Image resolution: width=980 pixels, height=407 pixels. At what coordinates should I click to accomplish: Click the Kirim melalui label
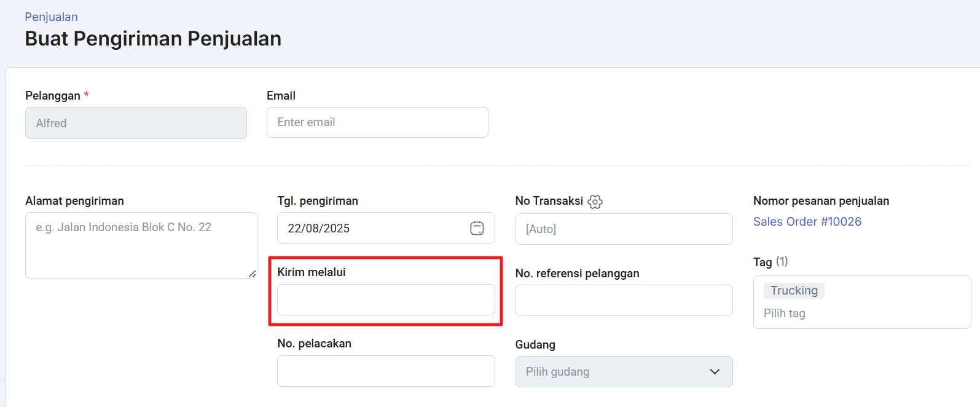[312, 272]
